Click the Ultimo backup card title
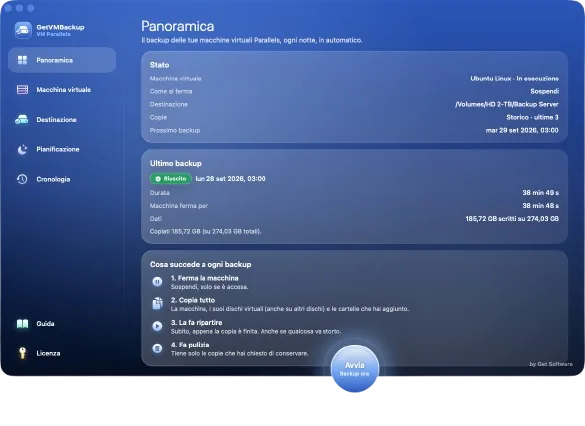The height and width of the screenshot is (426, 585). click(x=175, y=163)
